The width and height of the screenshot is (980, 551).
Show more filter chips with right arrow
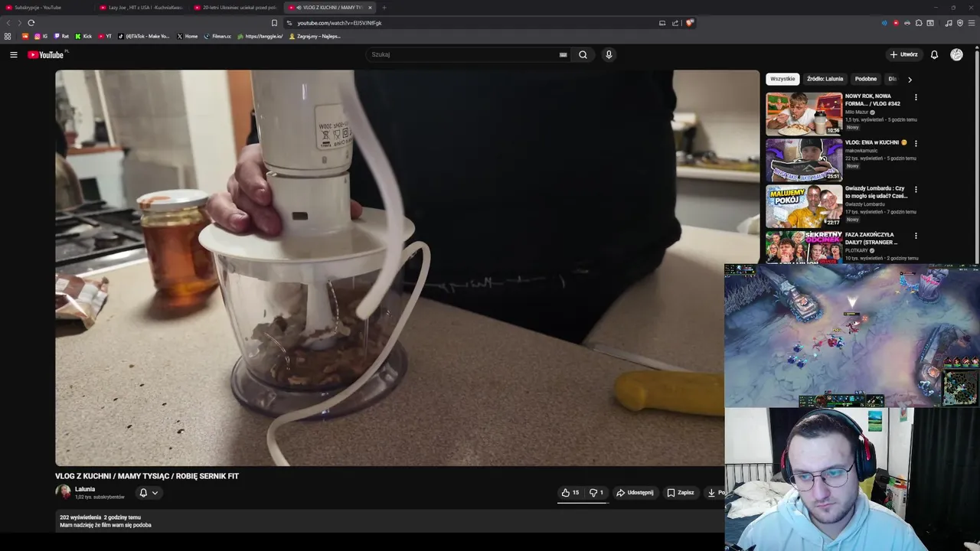(x=910, y=79)
